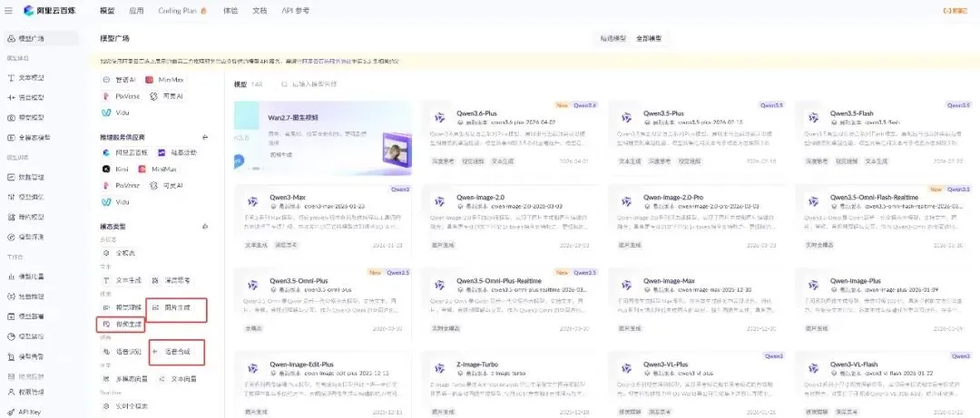This screenshot has width=980, height=418.
Task: Click the 全模态模型 icon in the left sidebar
Action: (x=11, y=138)
